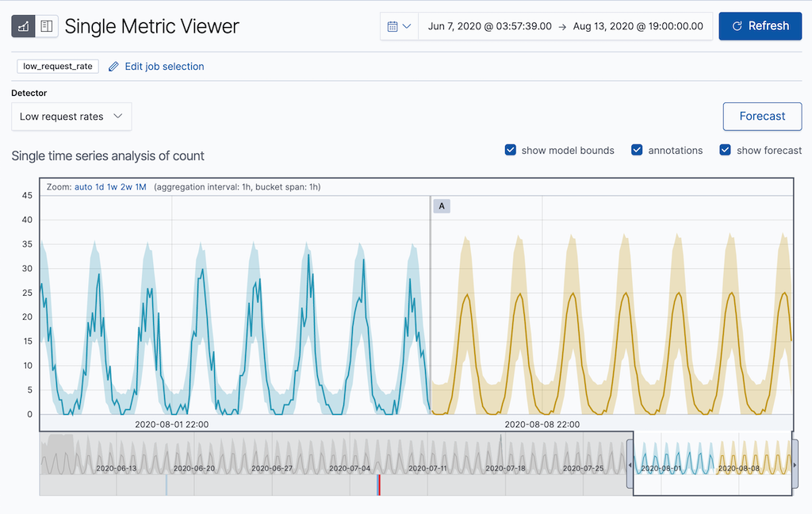812x514 pixels.
Task: Click the left arrow on the timeline brush
Action: (630, 465)
